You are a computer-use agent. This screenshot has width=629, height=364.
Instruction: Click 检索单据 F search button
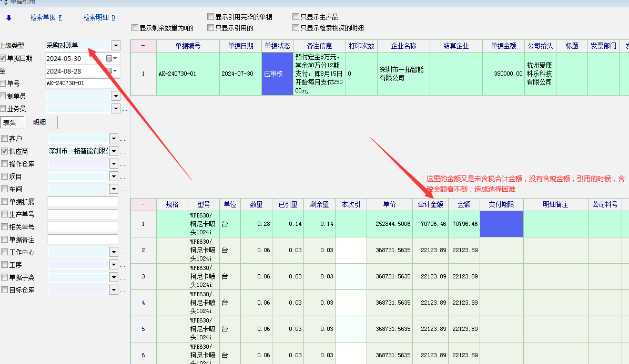click(46, 18)
